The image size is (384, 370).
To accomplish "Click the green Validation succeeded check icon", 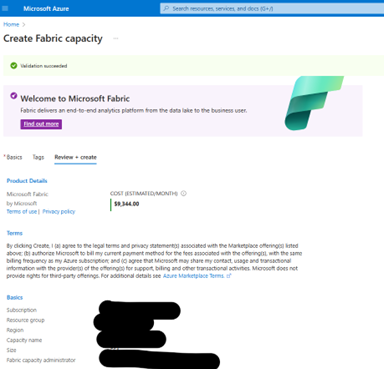I will click(x=14, y=66).
